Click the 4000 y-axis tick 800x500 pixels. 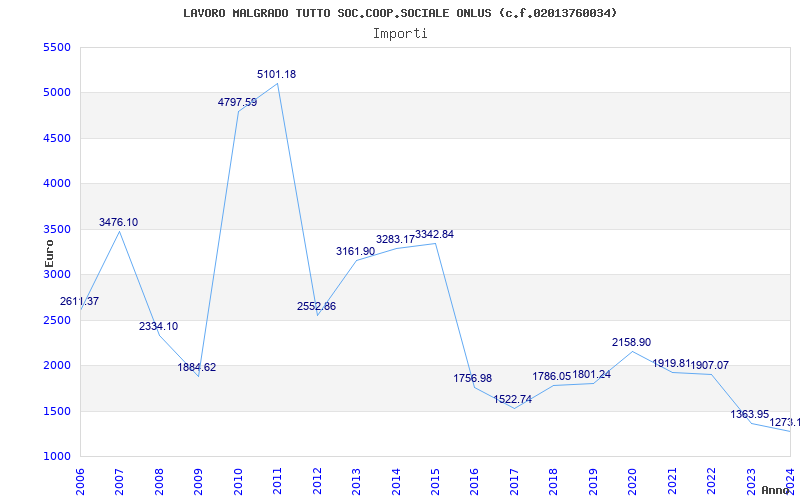tap(57, 184)
